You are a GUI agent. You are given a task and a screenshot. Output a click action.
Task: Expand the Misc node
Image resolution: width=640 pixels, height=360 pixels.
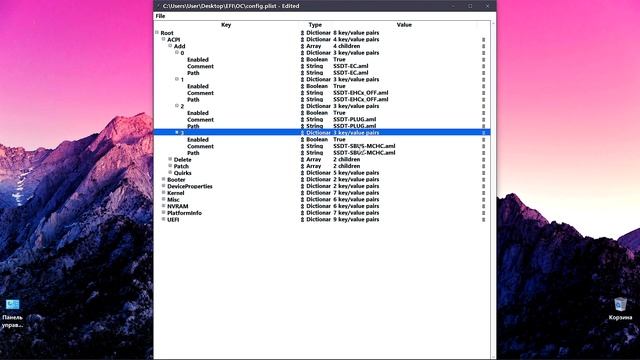(163, 199)
